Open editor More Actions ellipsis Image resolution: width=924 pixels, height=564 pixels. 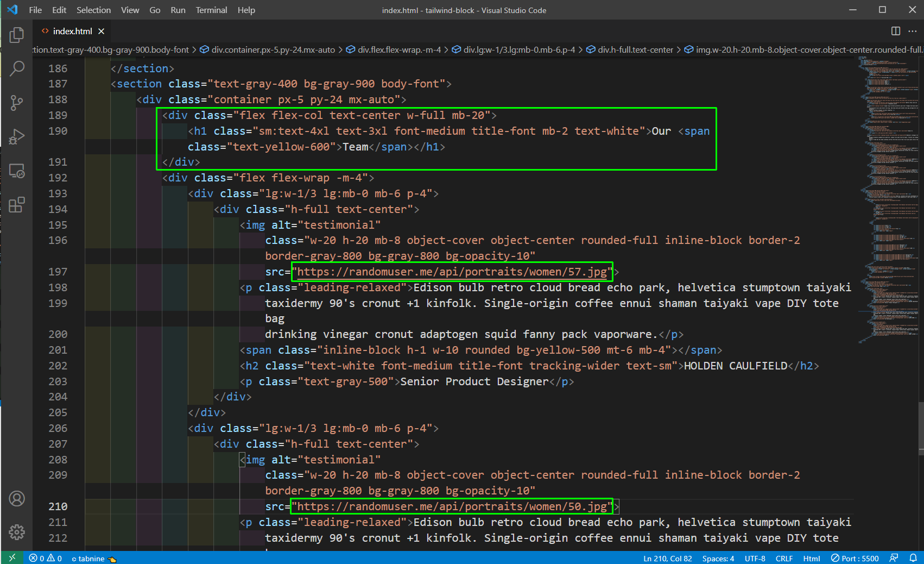pyautogui.click(x=913, y=31)
